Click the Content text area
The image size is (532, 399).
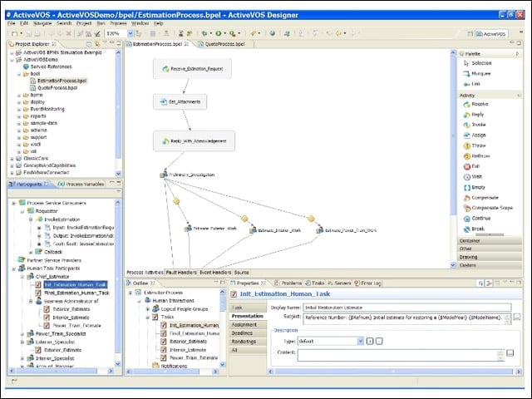tap(397, 356)
